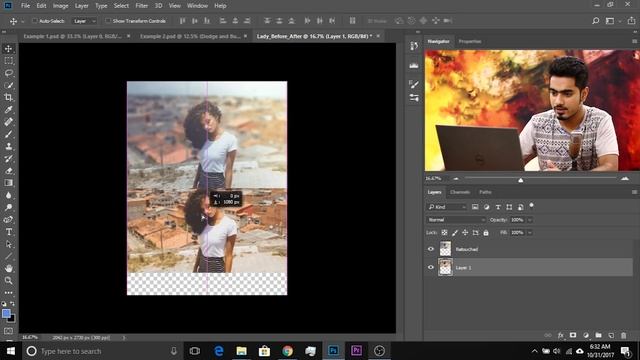Select the Horizontal Type tool

pyautogui.click(x=9, y=232)
